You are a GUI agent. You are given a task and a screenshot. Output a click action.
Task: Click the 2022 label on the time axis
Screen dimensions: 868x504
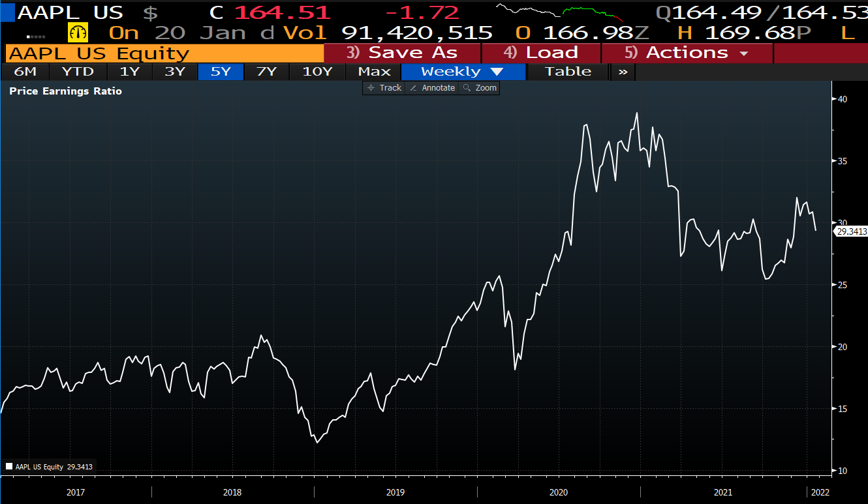coord(820,492)
